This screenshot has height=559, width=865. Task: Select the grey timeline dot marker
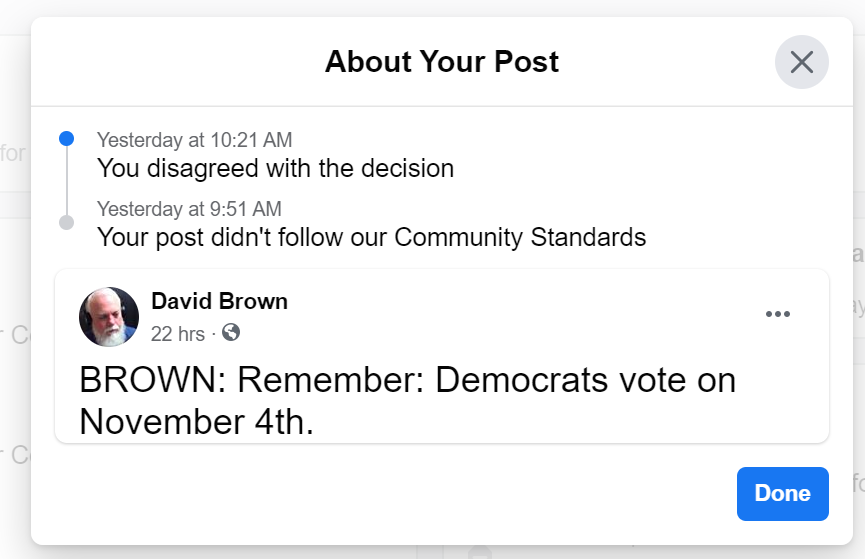[x=67, y=222]
